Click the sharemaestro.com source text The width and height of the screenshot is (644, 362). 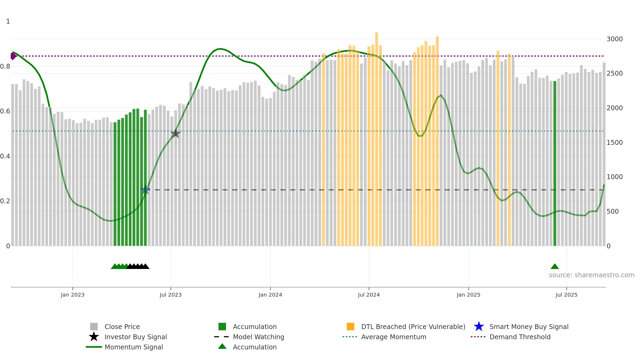[592, 275]
